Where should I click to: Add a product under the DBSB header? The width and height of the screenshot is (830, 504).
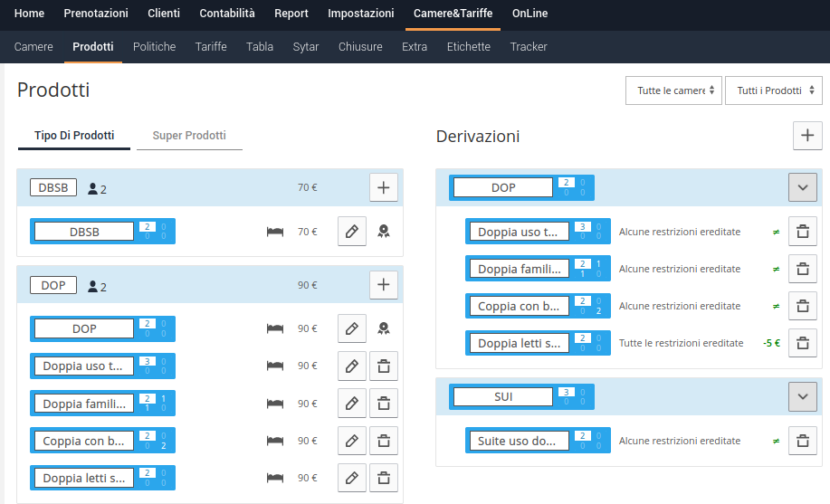383,187
